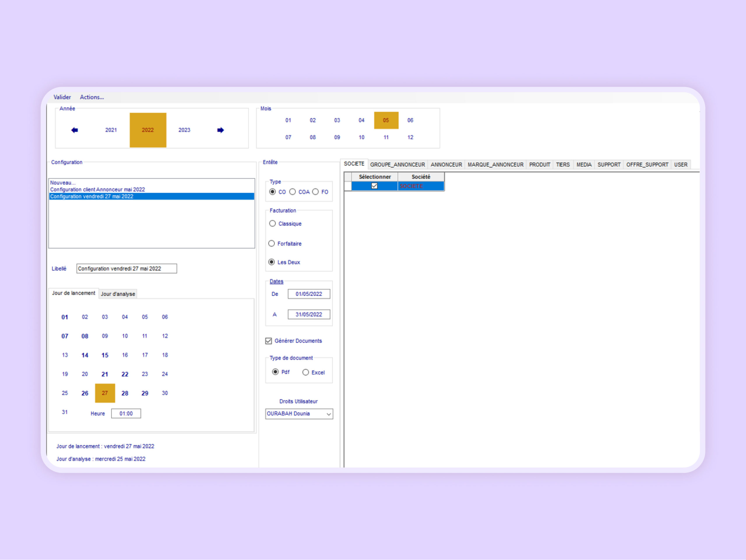This screenshot has height=560, width=746.
Task: Toggle the Générer Documents checkbox
Action: [268, 341]
